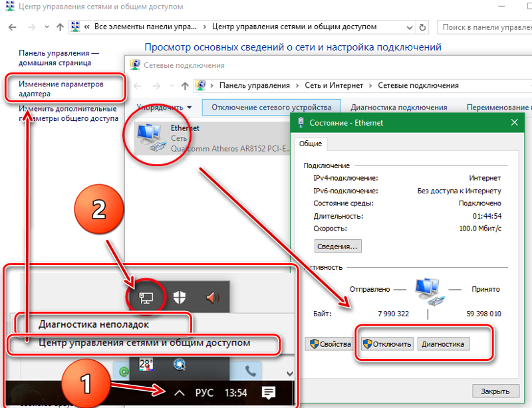Click the network icon in the system tray
This screenshot has height=408, width=532.
pos(146,298)
